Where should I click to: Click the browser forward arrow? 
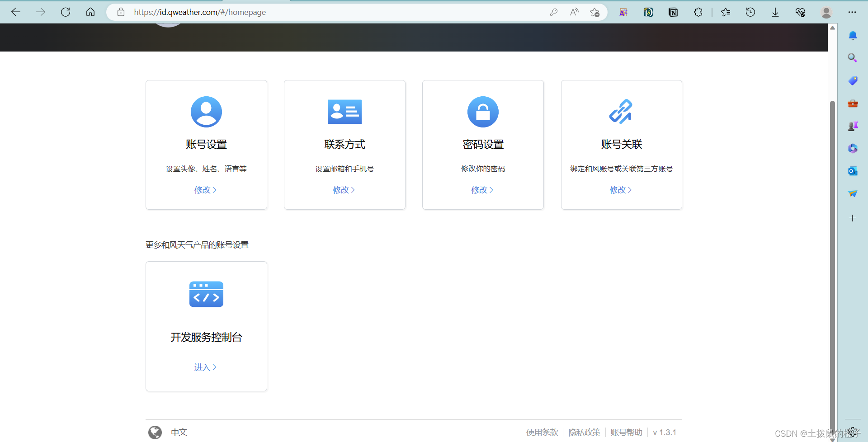click(x=41, y=12)
